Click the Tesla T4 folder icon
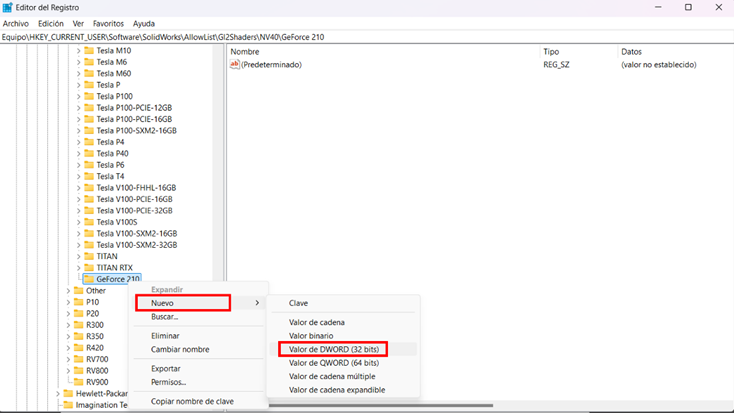Screen dimensions: 734x413 click(x=89, y=176)
